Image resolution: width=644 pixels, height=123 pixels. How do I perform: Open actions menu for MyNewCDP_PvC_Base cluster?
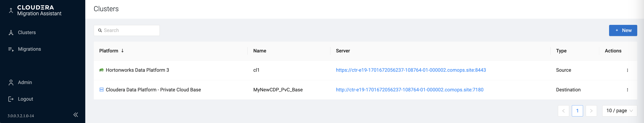point(627,90)
